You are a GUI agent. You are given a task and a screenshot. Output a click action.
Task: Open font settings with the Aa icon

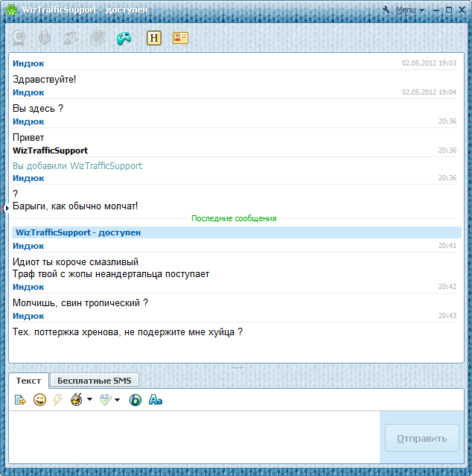click(x=156, y=400)
